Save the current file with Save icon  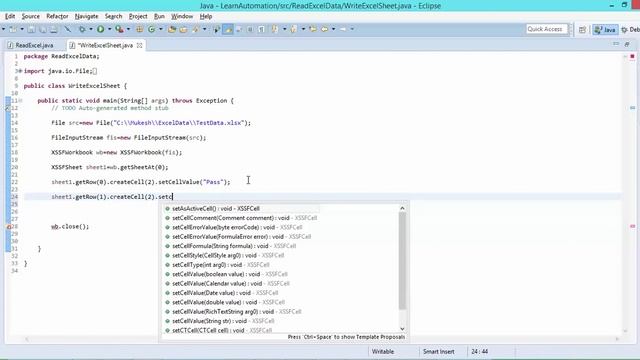tap(31, 29)
